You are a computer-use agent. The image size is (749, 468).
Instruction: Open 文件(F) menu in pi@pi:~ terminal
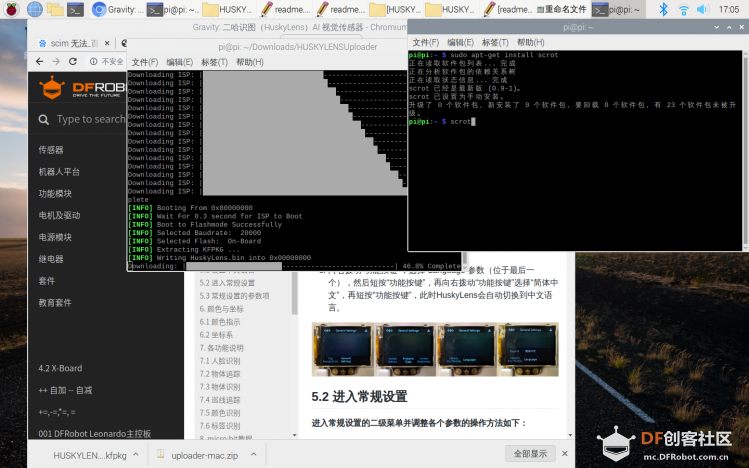pyautogui.click(x=426, y=43)
